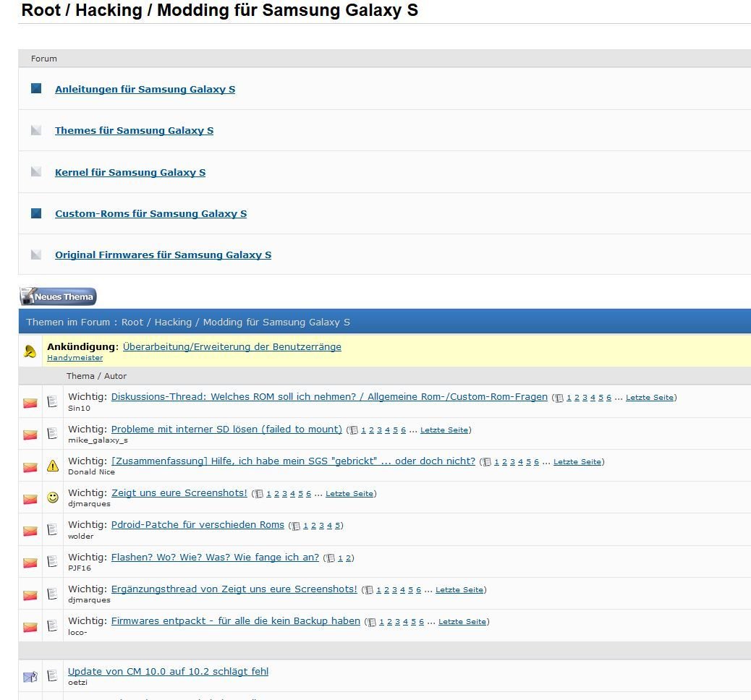
Task: Go to Letzte Seite of gebrickt thread
Action: (577, 462)
